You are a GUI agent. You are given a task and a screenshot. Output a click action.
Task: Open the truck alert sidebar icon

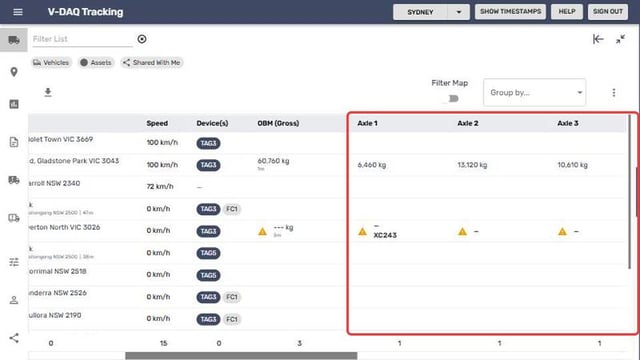pos(14,218)
